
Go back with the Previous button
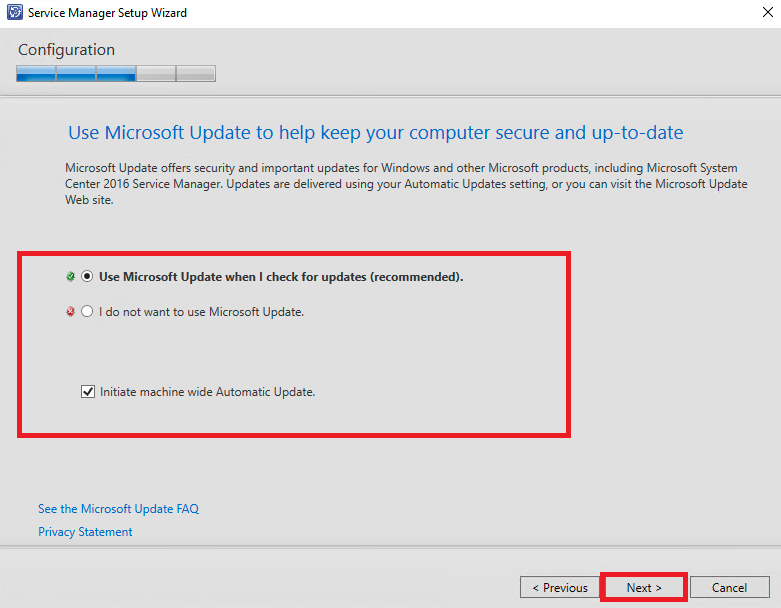point(560,588)
